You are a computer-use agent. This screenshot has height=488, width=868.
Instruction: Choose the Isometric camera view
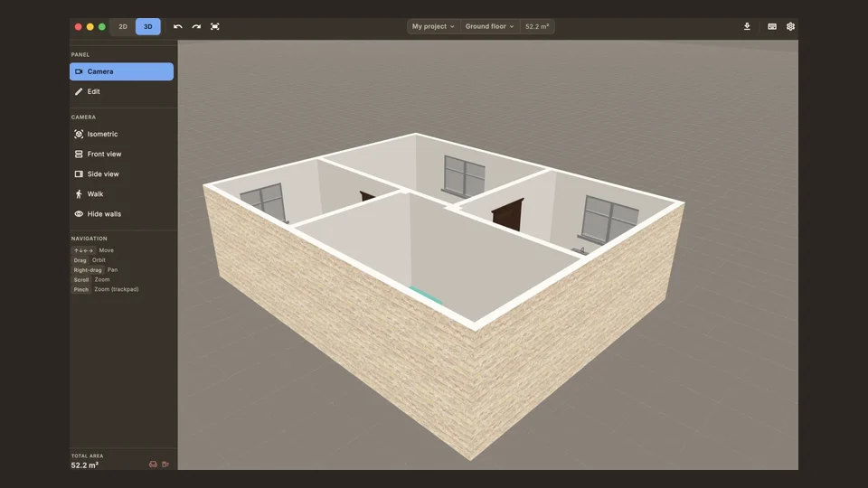(x=122, y=134)
